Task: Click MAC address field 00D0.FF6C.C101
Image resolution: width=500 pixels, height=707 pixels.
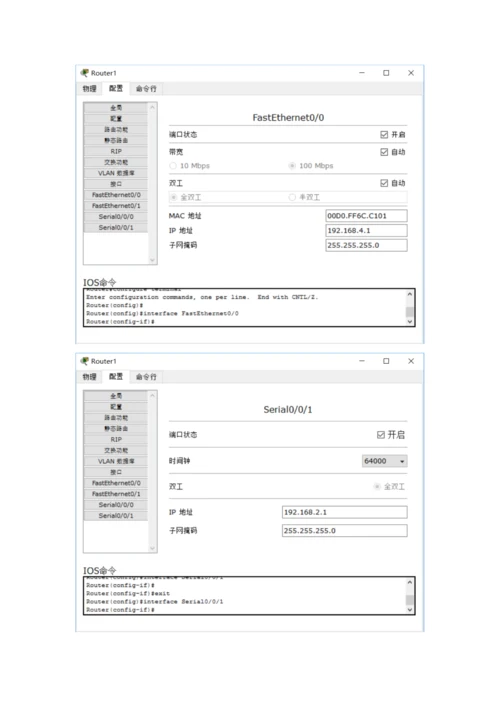Action: [366, 216]
